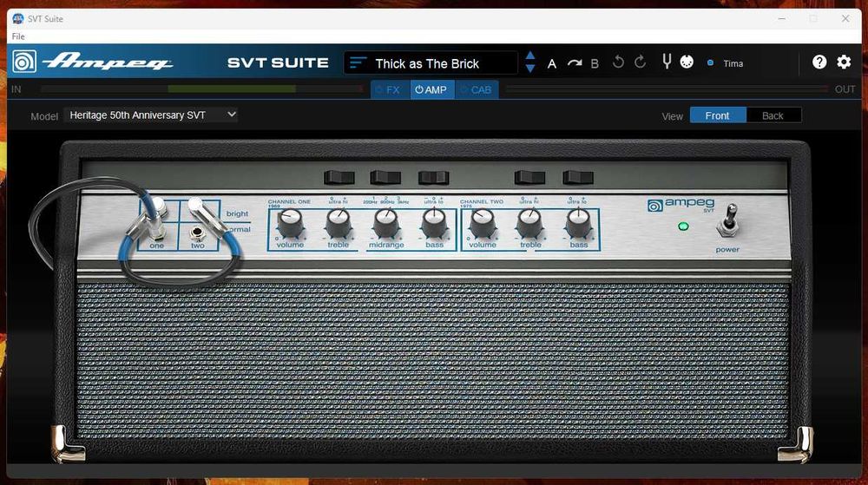Open the tuner fork icon

click(667, 62)
